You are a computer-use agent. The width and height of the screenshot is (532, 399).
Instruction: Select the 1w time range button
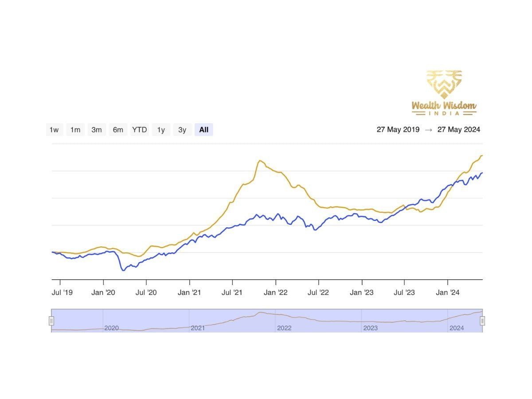[54, 130]
